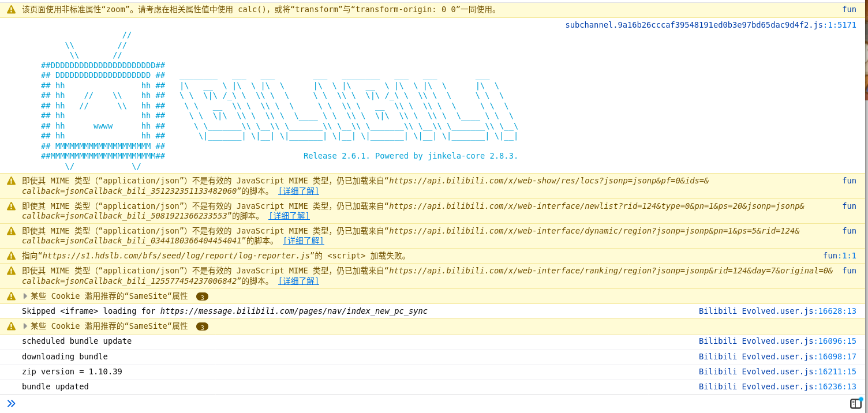Image resolution: width=868 pixels, height=413 pixels.
Task: Open Bilibili Evolved.user.js:16236 for bundle updated
Action: (777, 386)
